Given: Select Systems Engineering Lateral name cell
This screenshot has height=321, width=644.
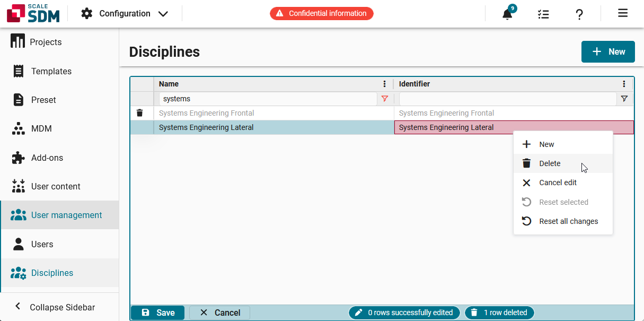Looking at the screenshot, I should (274, 127).
